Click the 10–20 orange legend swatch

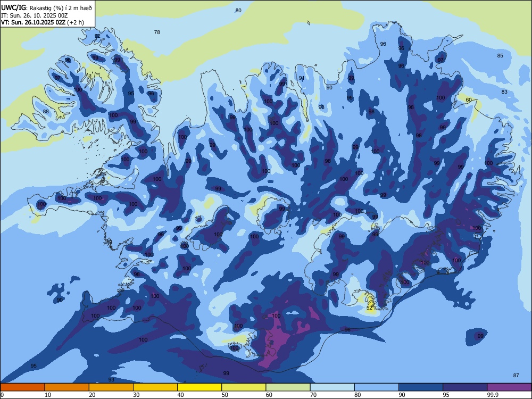tap(67, 387)
